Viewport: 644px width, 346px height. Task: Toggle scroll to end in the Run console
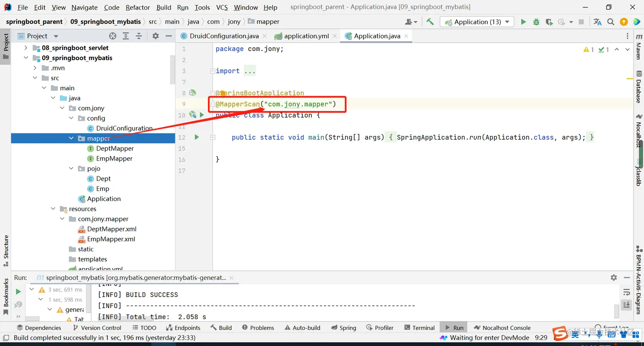click(x=627, y=305)
